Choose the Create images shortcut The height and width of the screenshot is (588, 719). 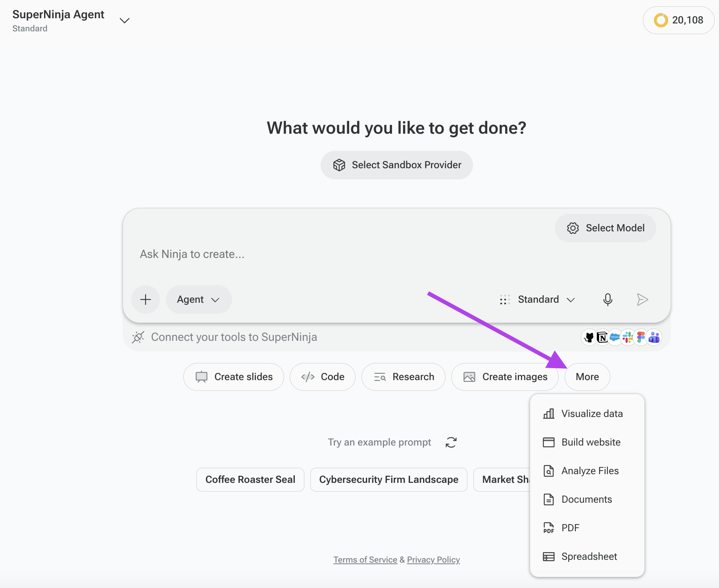(x=505, y=377)
